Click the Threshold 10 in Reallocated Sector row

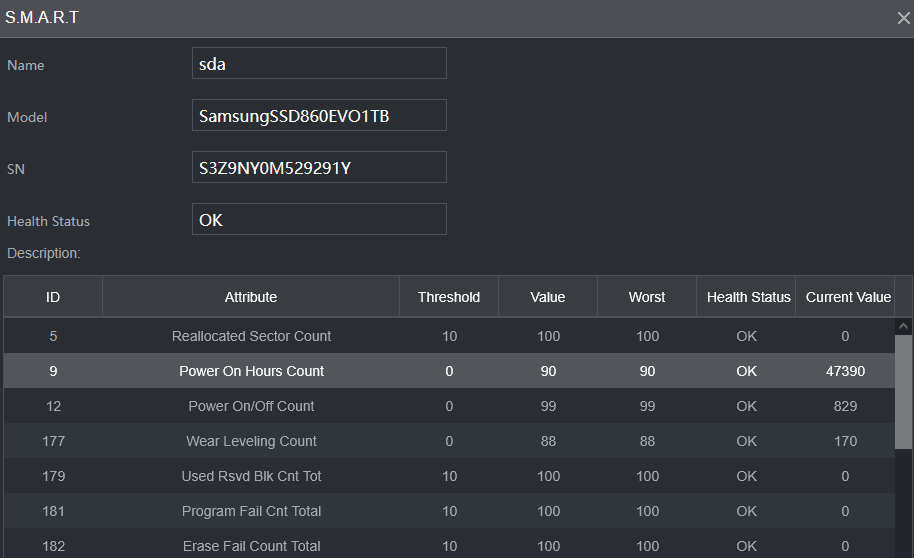click(449, 336)
